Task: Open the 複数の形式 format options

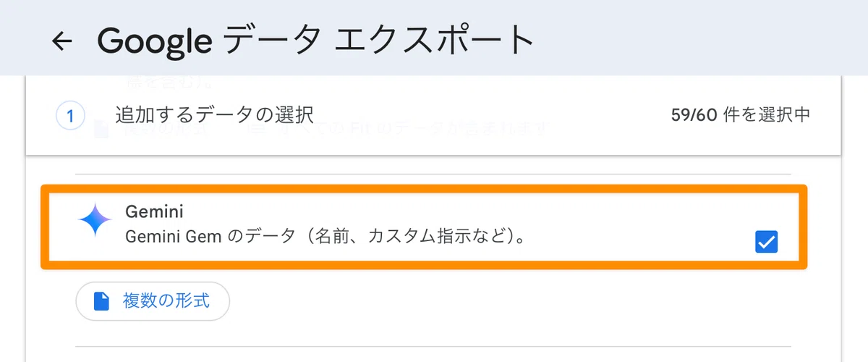Action: [153, 301]
